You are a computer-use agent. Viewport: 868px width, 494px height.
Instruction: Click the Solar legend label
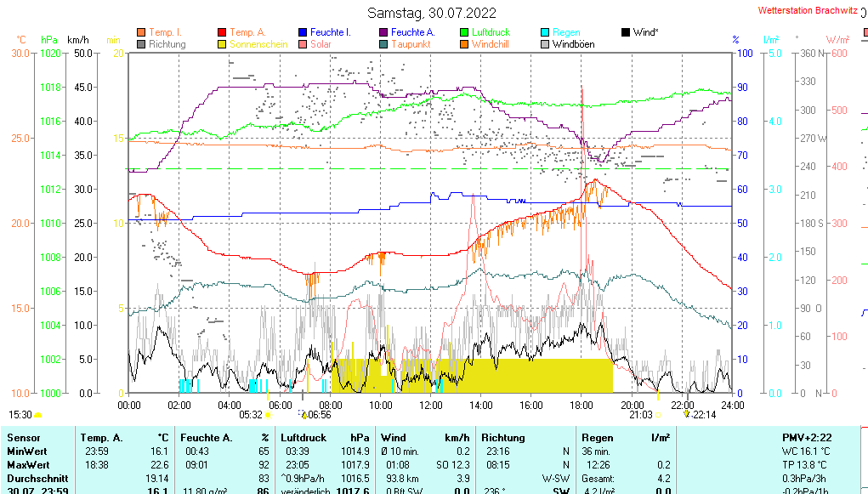(x=321, y=44)
